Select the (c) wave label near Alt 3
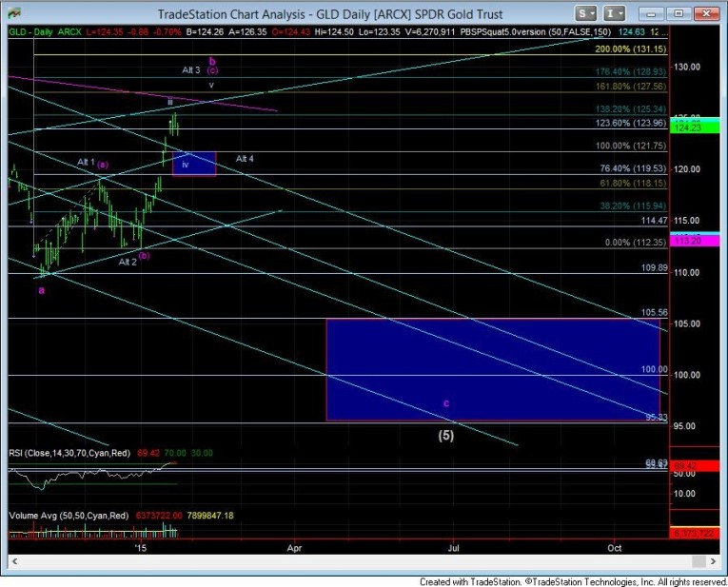Image resolution: width=728 pixels, height=587 pixels. (212, 70)
